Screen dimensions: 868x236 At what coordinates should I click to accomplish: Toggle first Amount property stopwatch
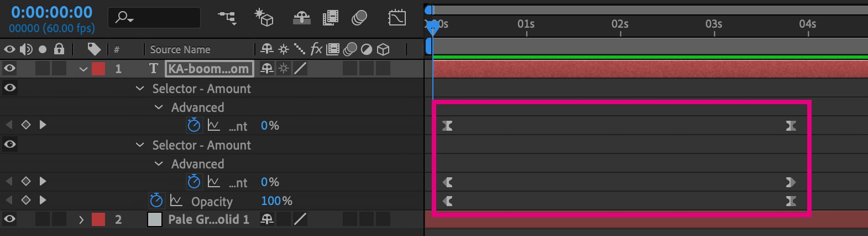[194, 125]
